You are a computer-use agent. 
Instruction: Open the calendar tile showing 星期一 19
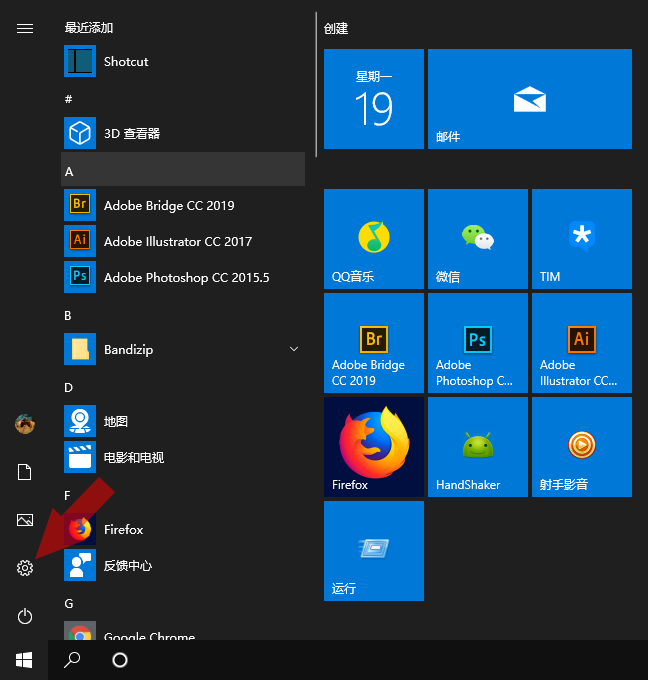click(374, 99)
